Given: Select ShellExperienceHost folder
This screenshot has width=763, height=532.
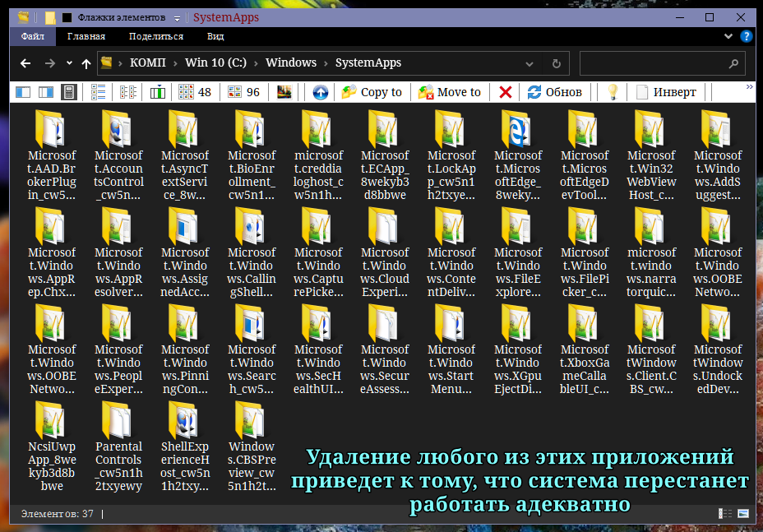Looking at the screenshot, I should 185,446.
